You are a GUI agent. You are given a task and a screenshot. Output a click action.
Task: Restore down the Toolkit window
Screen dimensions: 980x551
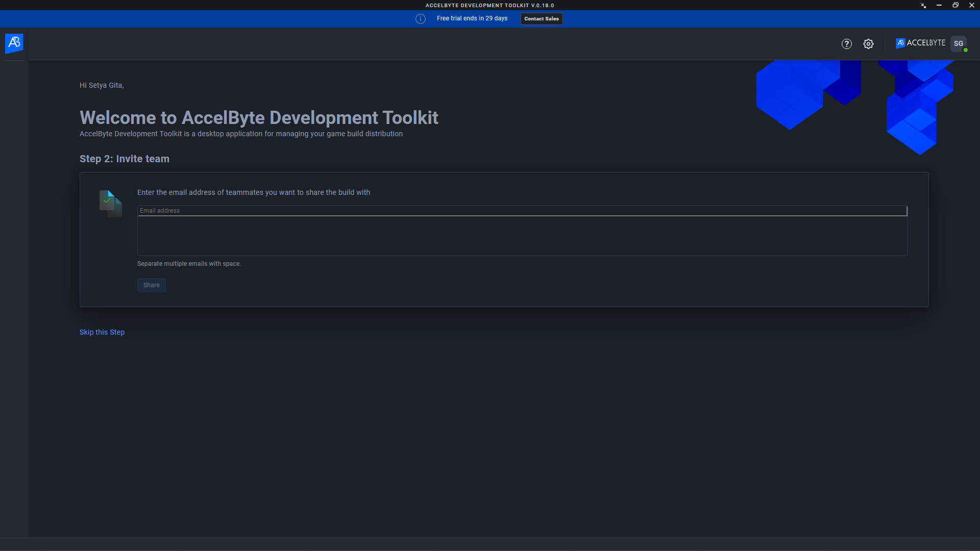(x=955, y=5)
